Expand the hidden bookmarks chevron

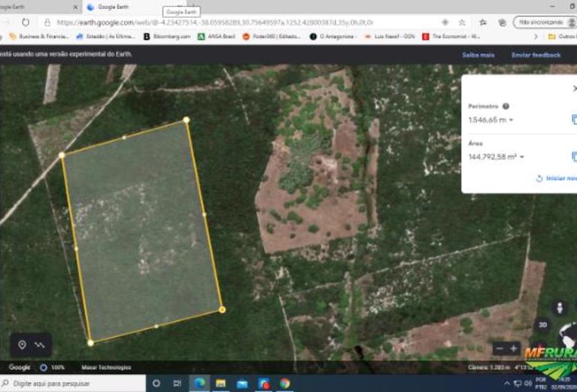536,36
